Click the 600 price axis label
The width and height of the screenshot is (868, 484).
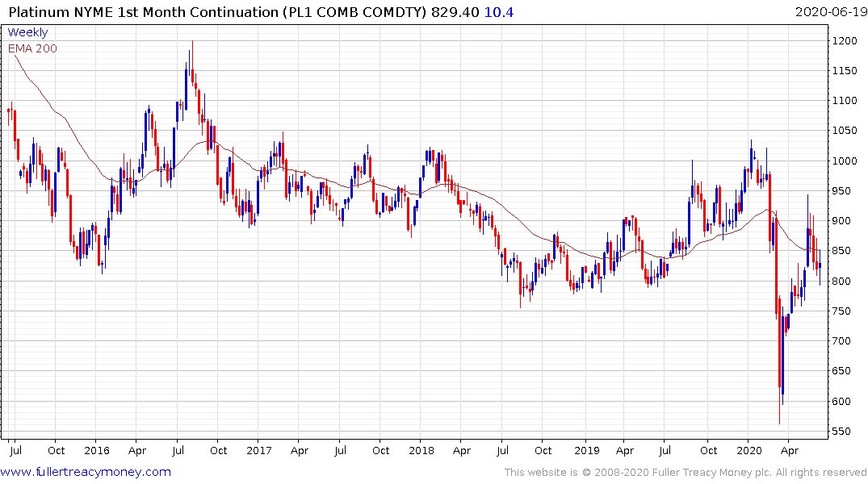[841, 401]
